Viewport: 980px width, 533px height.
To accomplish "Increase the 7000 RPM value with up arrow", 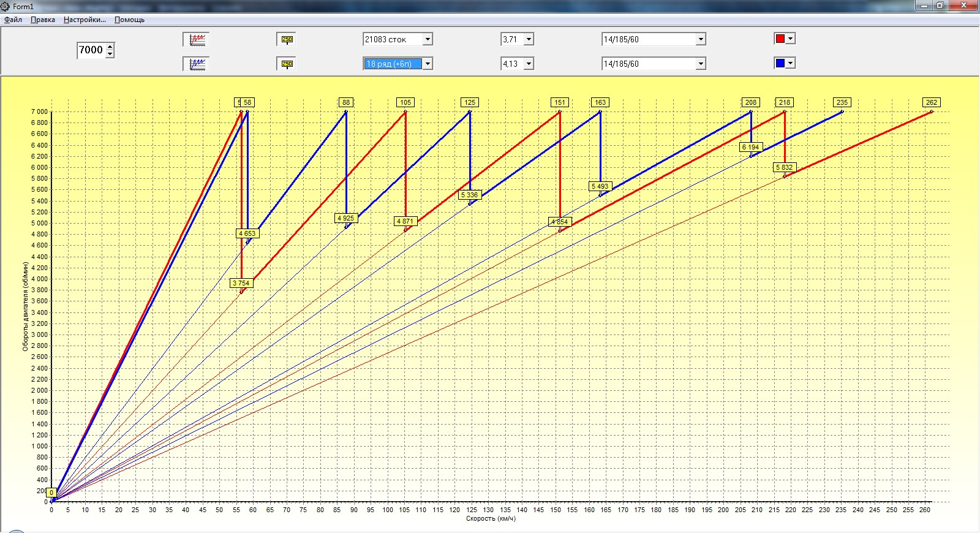I will pyautogui.click(x=110, y=46).
